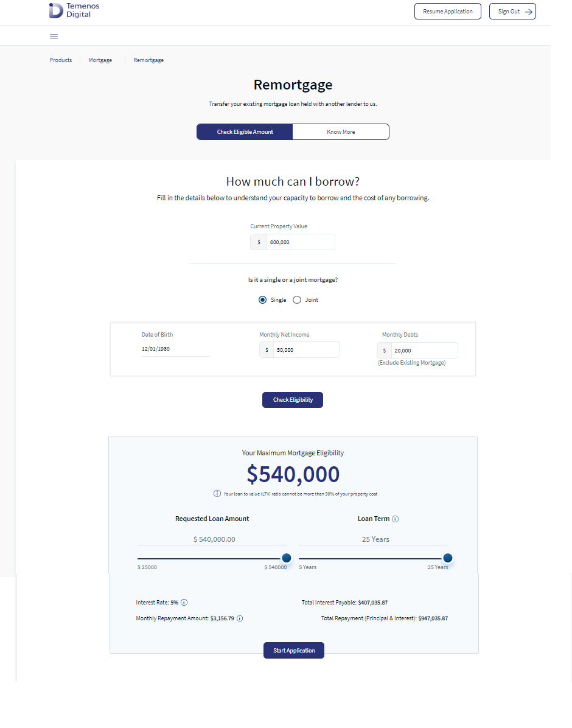This screenshot has height=728, width=572.
Task: Select the Joint mortgage radio button
Action: [x=297, y=300]
